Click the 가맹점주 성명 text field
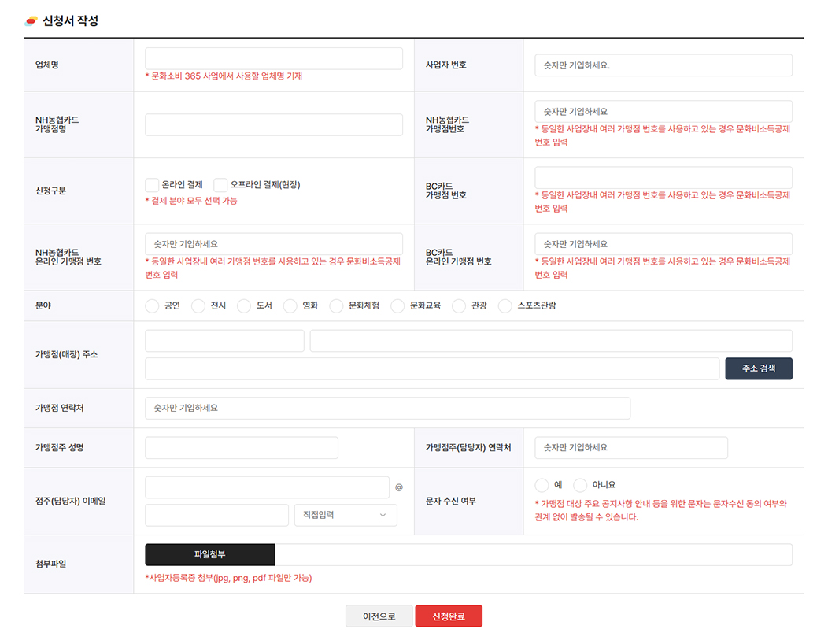 pyautogui.click(x=242, y=447)
